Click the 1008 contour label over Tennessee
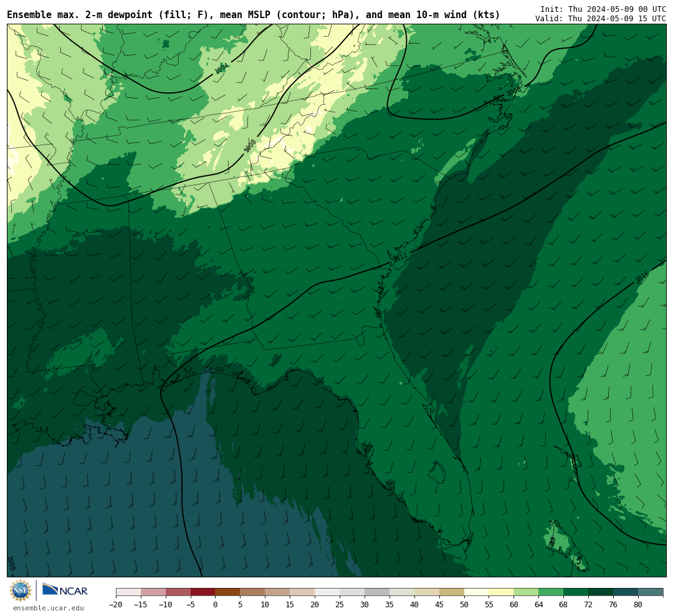This screenshot has height=616, width=673. click(x=250, y=146)
